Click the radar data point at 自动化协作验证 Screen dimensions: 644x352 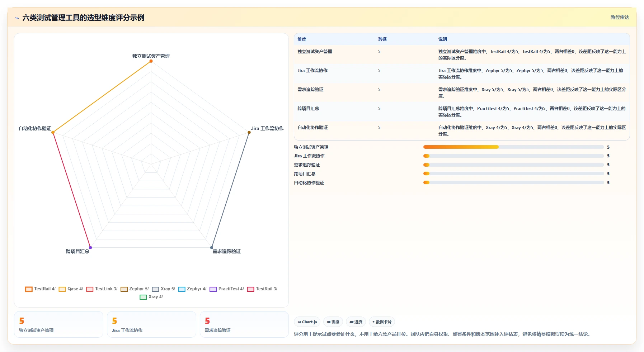pyautogui.click(x=53, y=132)
